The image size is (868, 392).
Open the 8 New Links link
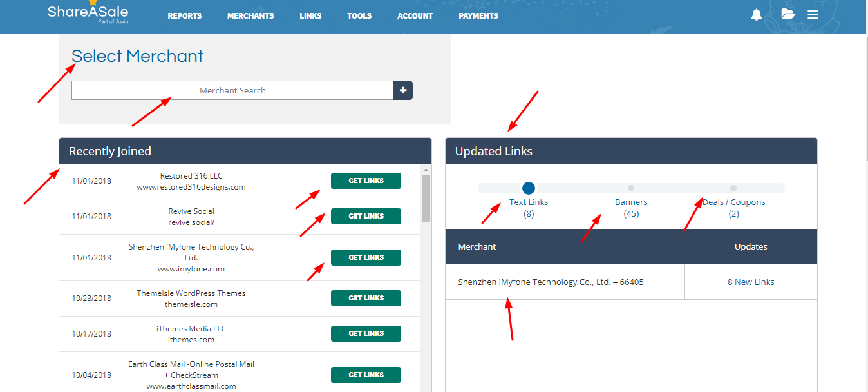click(x=751, y=282)
